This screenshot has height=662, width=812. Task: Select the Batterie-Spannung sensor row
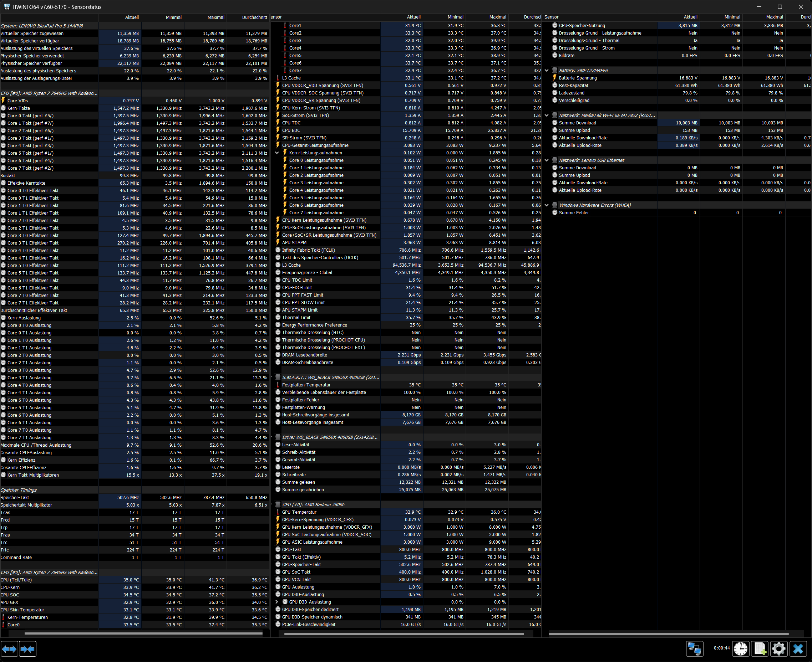tap(578, 78)
